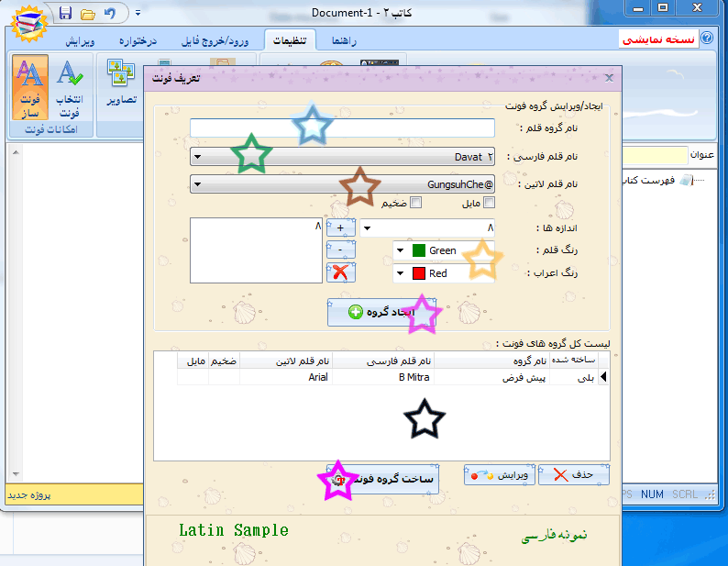Toggle the مایل italic checkbox
The height and width of the screenshot is (566, 728).
tap(489, 203)
